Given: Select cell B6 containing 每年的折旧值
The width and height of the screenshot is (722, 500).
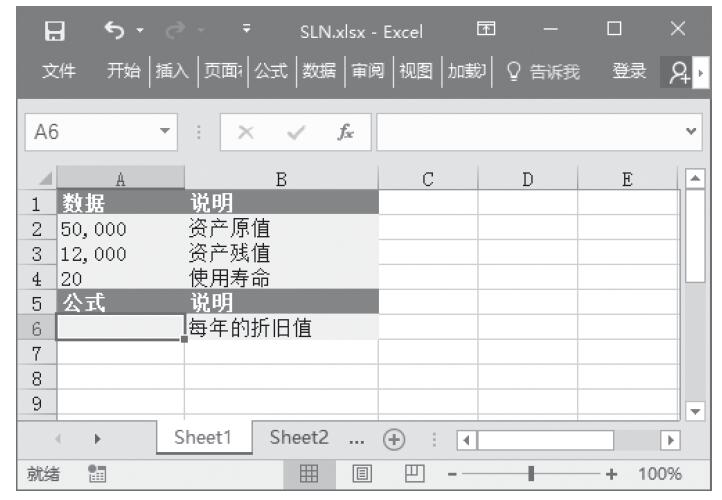Looking at the screenshot, I should point(281,327).
